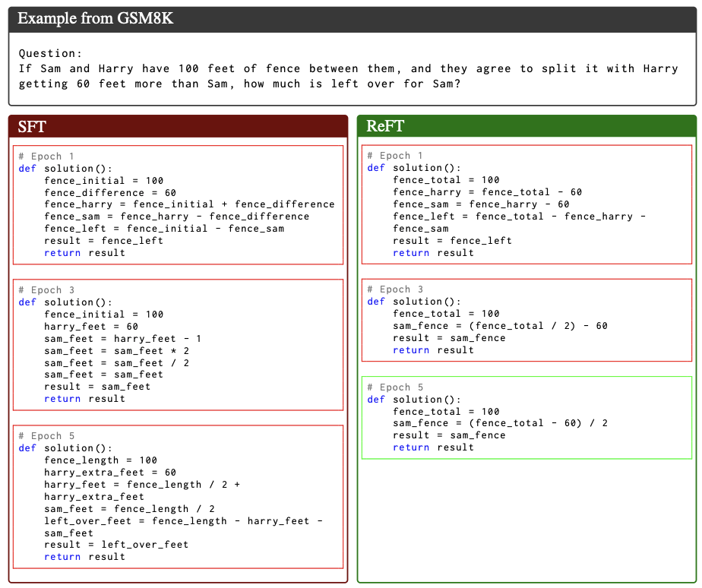Click '# Epoch 3' comment in SFT panel

tap(46, 290)
